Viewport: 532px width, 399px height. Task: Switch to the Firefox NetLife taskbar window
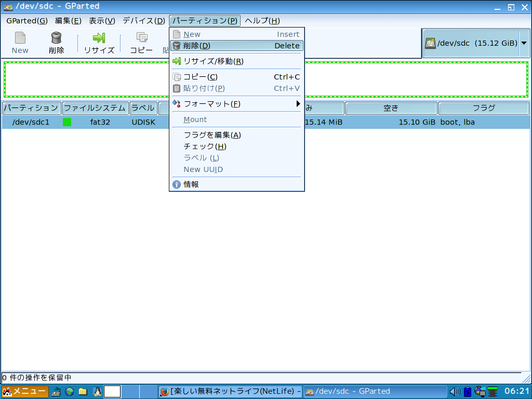pyautogui.click(x=230, y=392)
